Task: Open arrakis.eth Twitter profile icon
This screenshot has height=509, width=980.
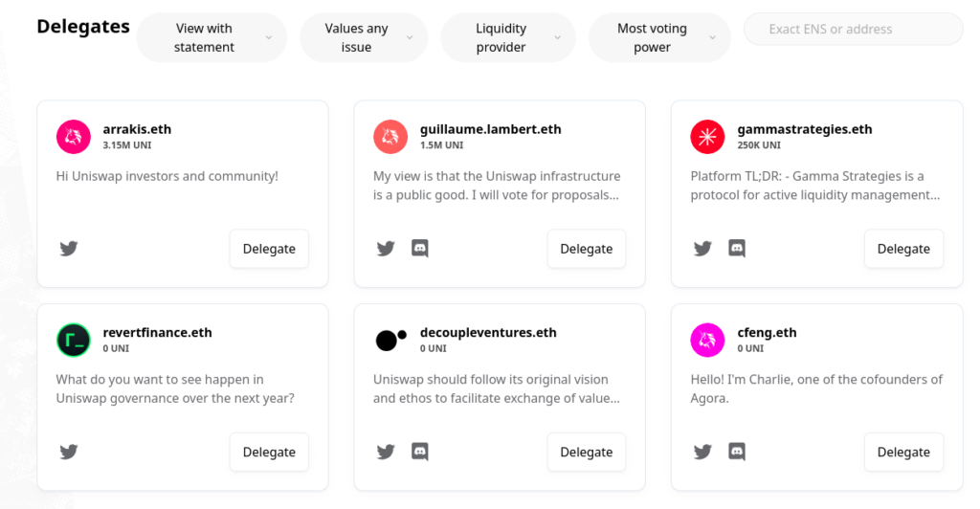Action: (x=69, y=249)
